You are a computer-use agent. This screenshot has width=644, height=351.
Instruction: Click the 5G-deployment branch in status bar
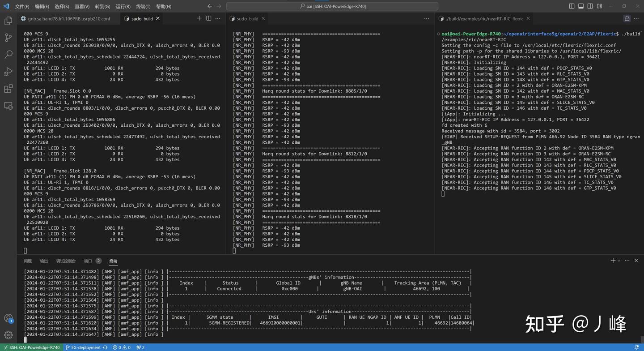[82, 347]
